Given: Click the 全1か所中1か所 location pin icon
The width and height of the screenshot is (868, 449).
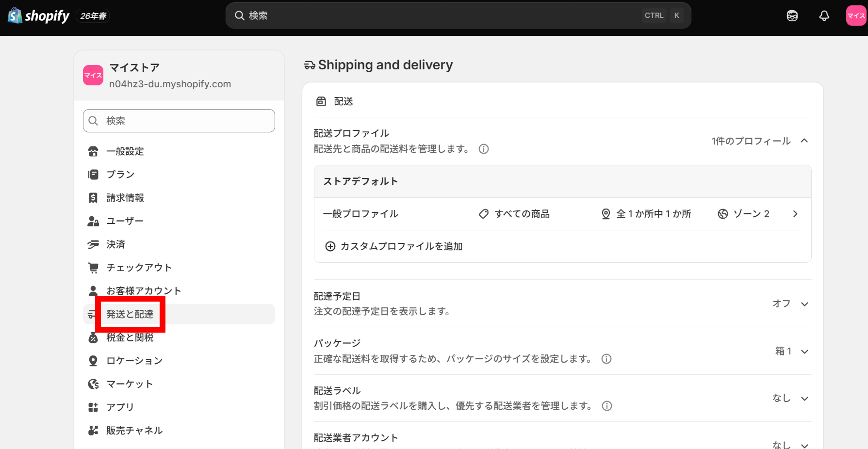Looking at the screenshot, I should click(x=606, y=214).
